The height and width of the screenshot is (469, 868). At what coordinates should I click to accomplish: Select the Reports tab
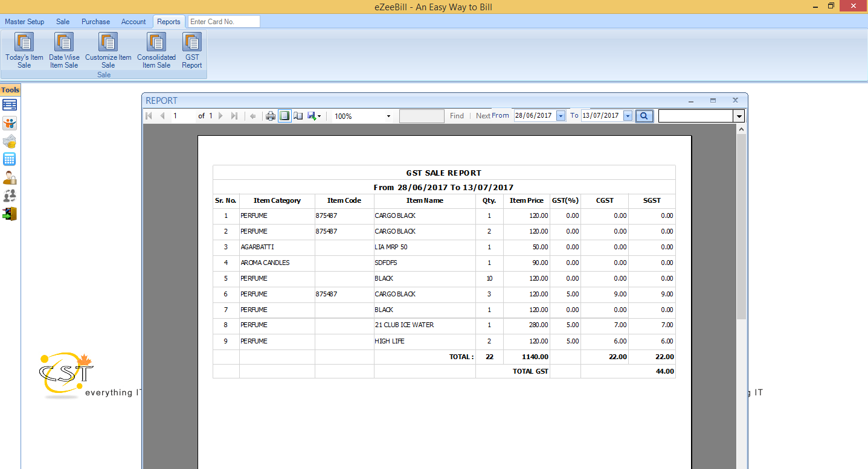(169, 22)
